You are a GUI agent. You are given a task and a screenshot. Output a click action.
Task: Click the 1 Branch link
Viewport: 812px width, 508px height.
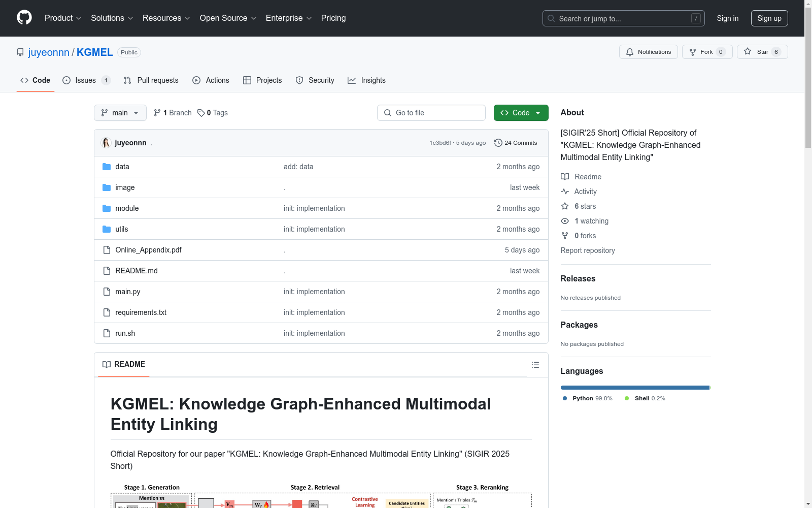173,113
